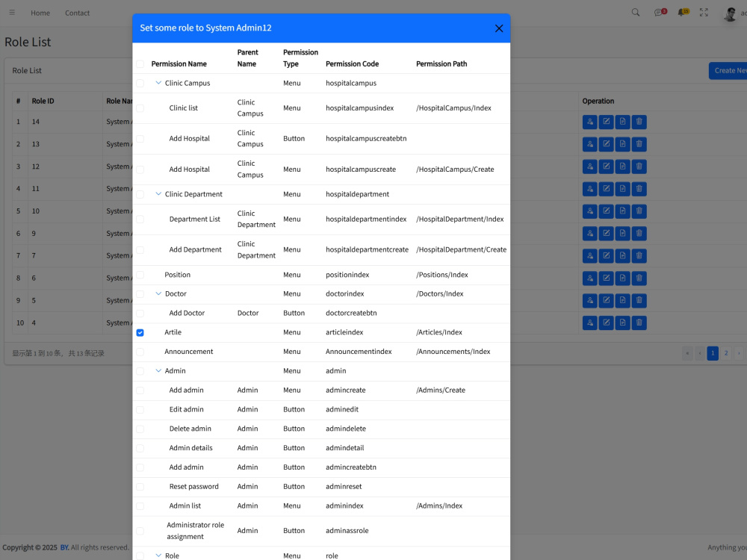Click details icon for Role ID 12
The height and width of the screenshot is (560, 747).
tap(623, 167)
